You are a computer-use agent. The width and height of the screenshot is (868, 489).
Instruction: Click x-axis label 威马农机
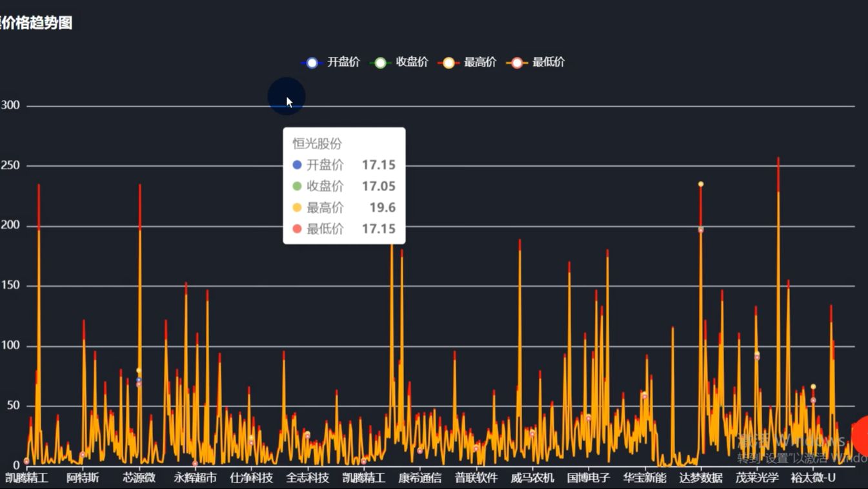532,478
